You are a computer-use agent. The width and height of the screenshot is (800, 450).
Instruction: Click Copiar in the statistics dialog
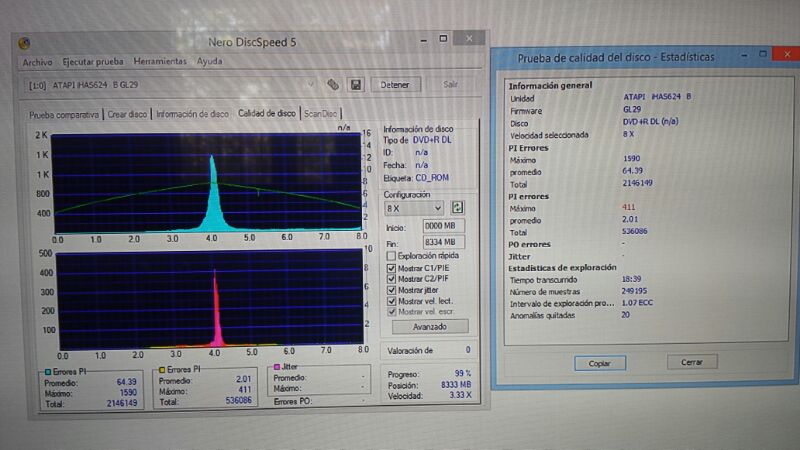pyautogui.click(x=600, y=362)
